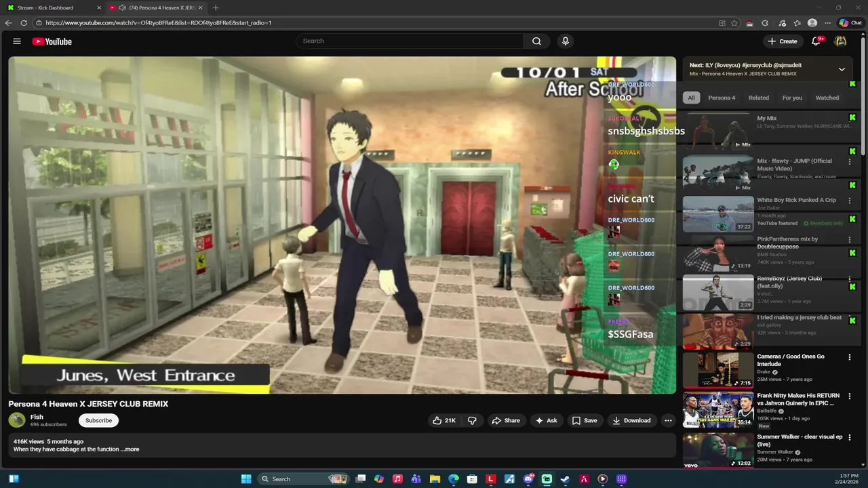Refresh the page

tap(24, 22)
